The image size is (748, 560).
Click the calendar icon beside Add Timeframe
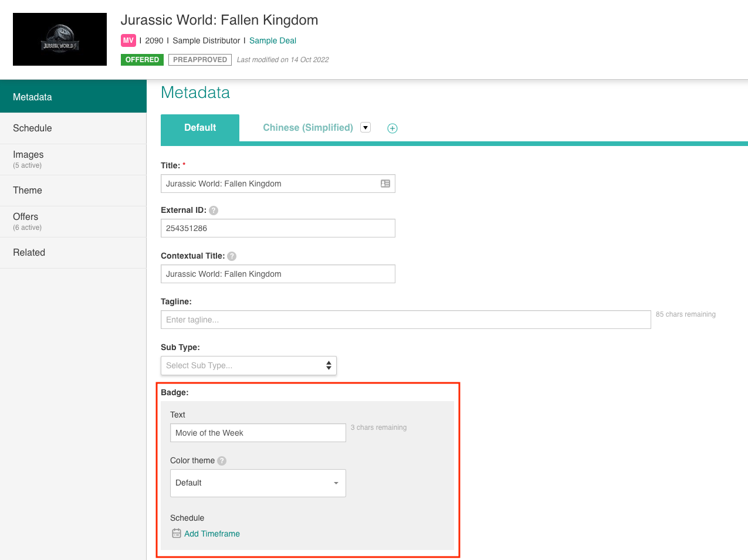tap(177, 534)
